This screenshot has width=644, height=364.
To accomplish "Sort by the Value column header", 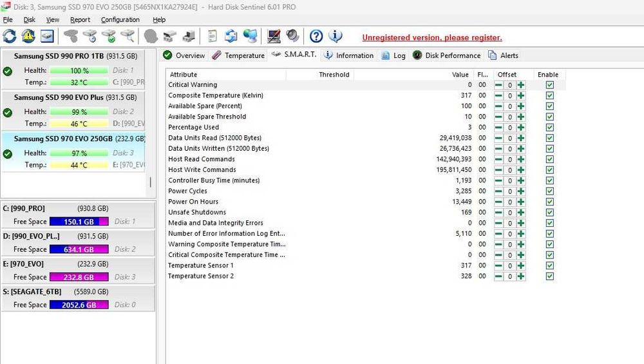I will pos(413,74).
